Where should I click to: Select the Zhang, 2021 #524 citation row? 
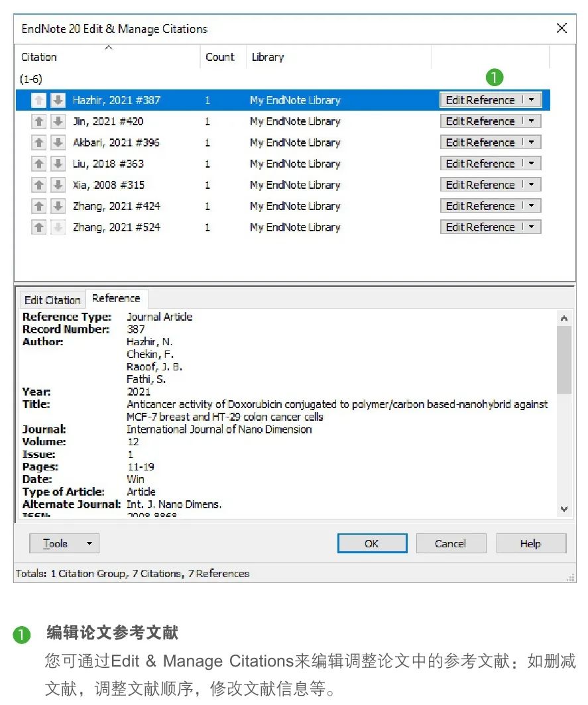point(282,227)
